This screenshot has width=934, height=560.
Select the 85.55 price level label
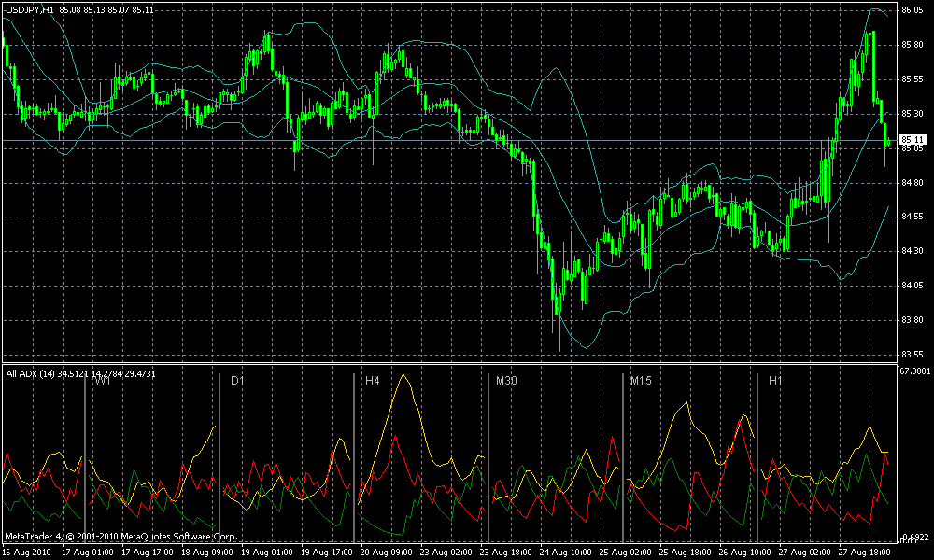[x=913, y=79]
